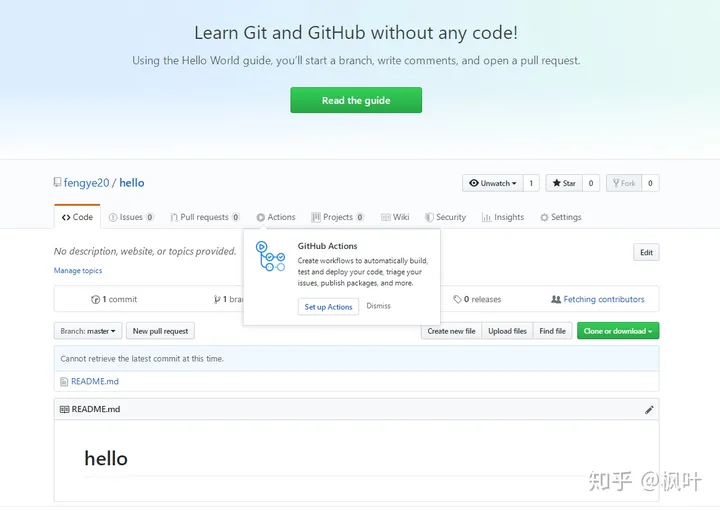Expand the Unwatch dropdown
720x511 pixels.
tap(493, 183)
